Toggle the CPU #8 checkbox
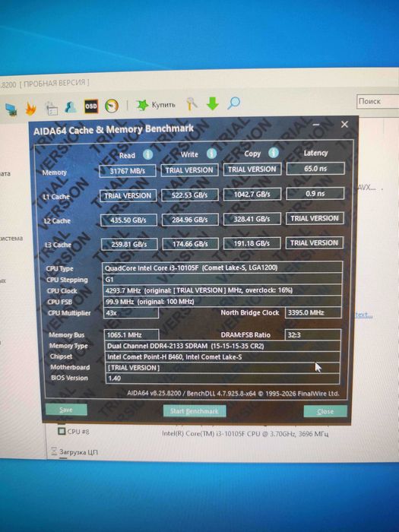The height and width of the screenshot is (532, 399). click(62, 431)
